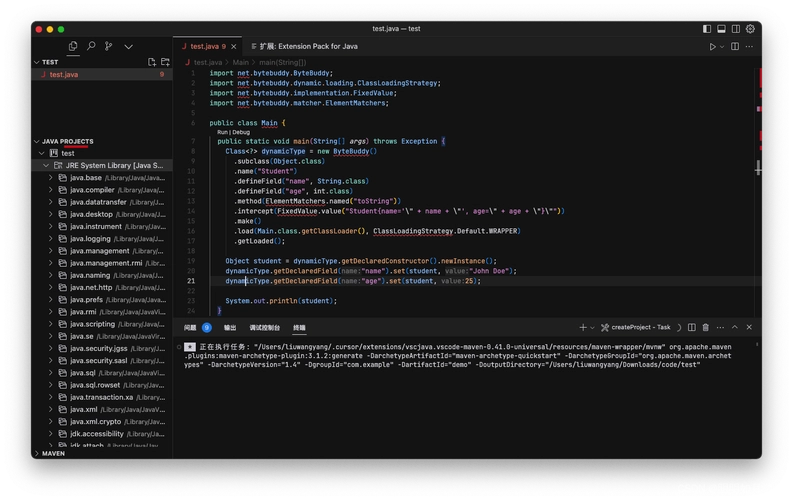This screenshot has height=500, width=793.
Task: Toggle the primary sidebar visibility
Action: [x=707, y=29]
